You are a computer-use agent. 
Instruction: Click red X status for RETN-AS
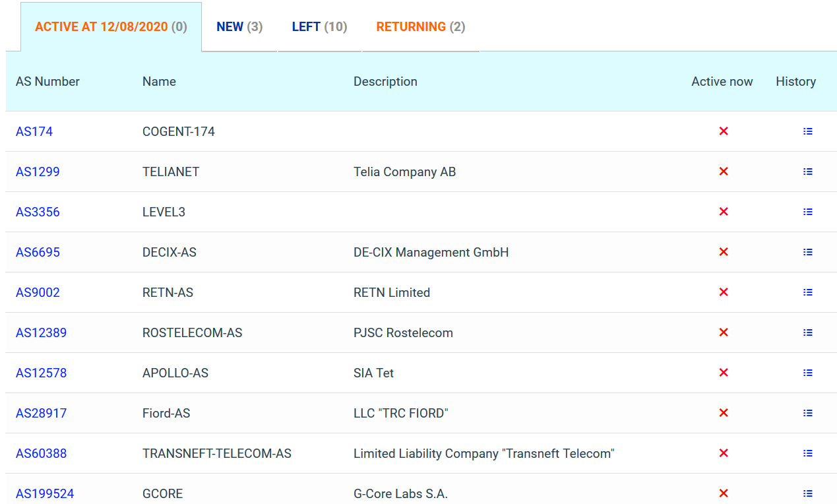(x=723, y=292)
